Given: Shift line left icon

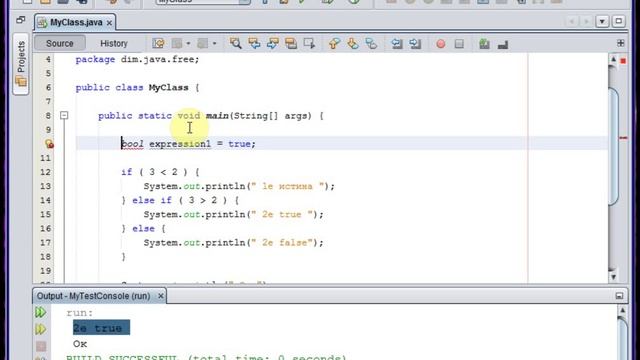Looking at the screenshot, I should click(x=396, y=43).
